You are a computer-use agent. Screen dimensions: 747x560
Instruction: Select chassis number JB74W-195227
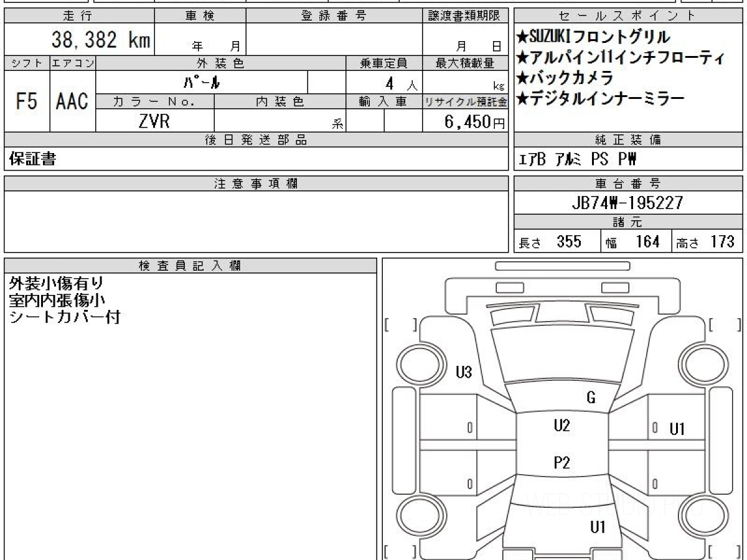click(x=628, y=203)
